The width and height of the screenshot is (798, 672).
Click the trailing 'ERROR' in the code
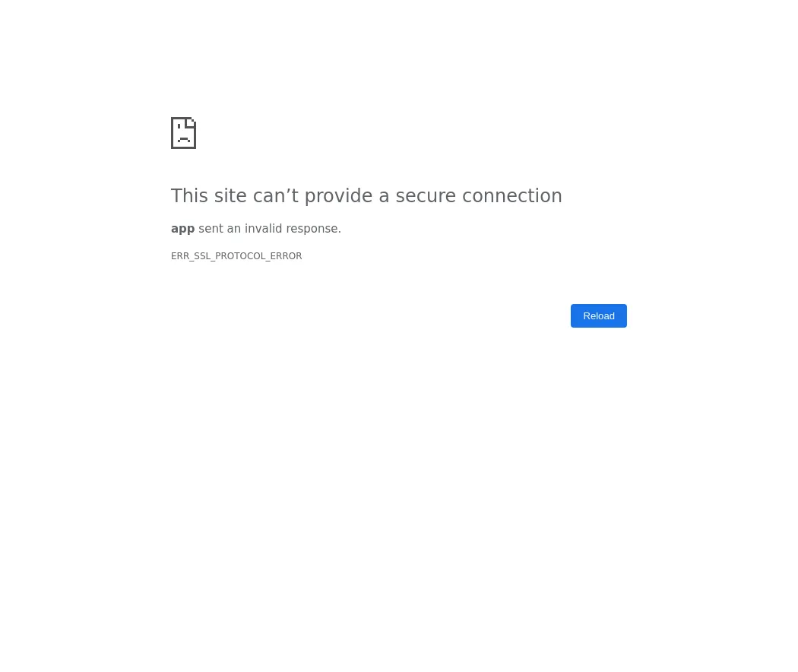tap(286, 256)
